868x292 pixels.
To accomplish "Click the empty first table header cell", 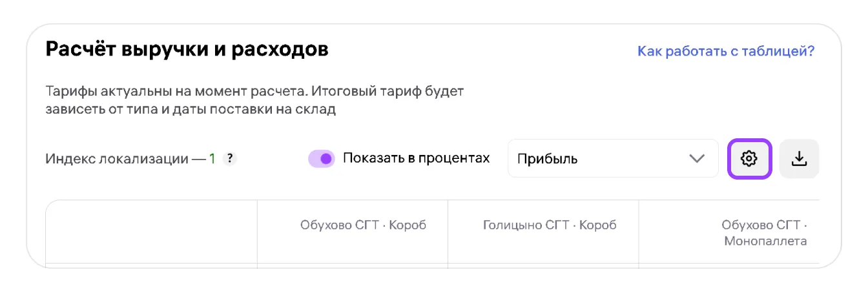I will (151, 232).
